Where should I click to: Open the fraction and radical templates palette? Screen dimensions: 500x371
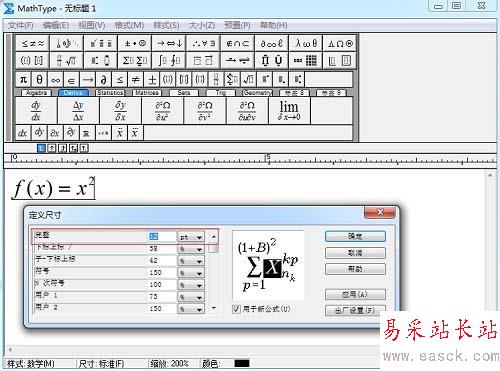pos(67,60)
